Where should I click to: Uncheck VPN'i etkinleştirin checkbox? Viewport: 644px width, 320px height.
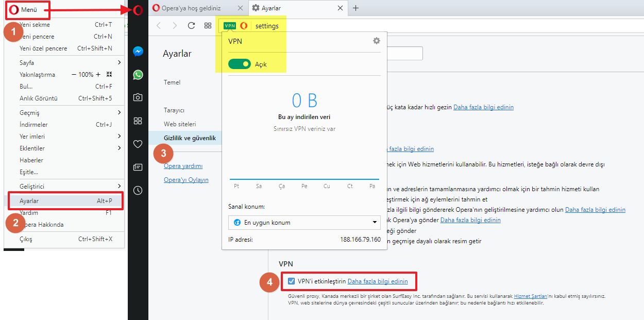(x=292, y=281)
